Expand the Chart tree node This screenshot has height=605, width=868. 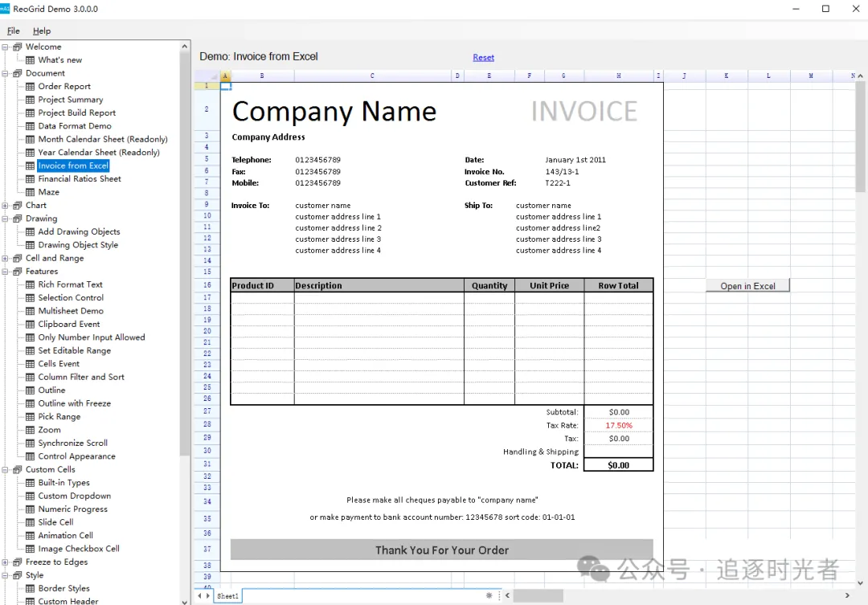[5, 206]
